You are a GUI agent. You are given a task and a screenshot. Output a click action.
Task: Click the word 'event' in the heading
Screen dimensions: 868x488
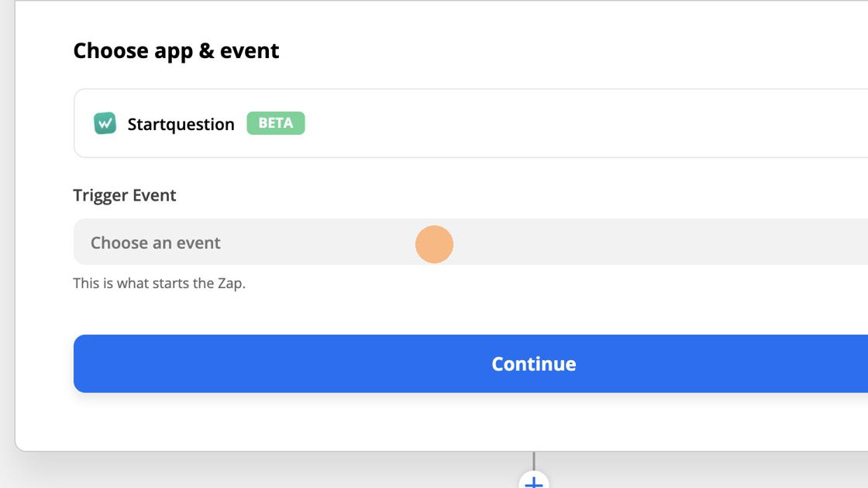(x=250, y=51)
